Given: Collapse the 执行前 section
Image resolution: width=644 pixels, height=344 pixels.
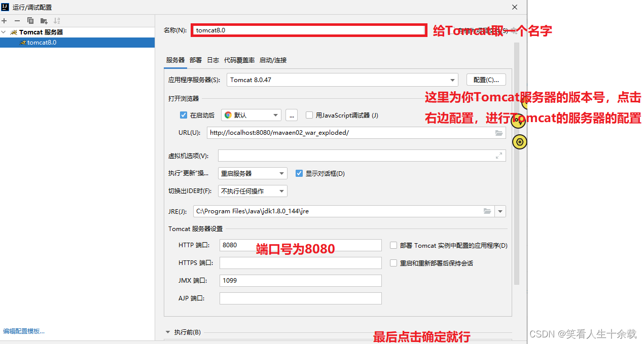Looking at the screenshot, I should [x=168, y=332].
